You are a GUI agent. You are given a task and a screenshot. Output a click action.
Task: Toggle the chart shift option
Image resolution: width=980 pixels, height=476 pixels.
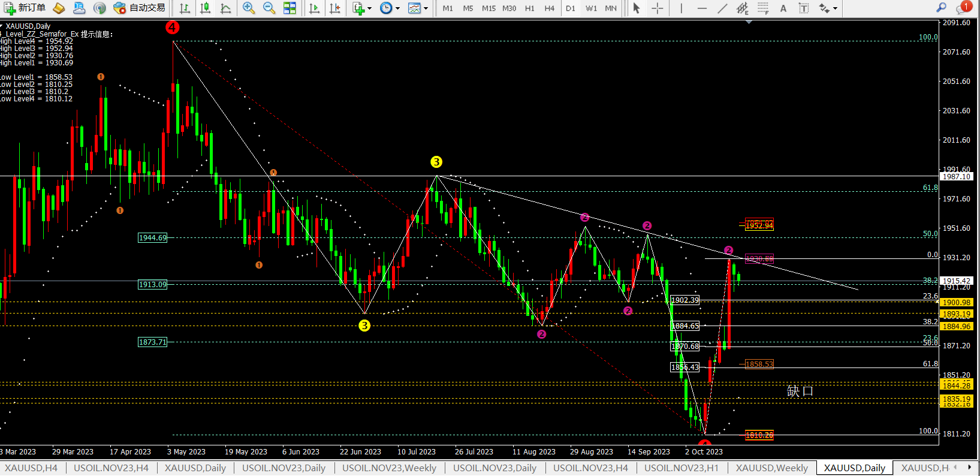[335, 8]
